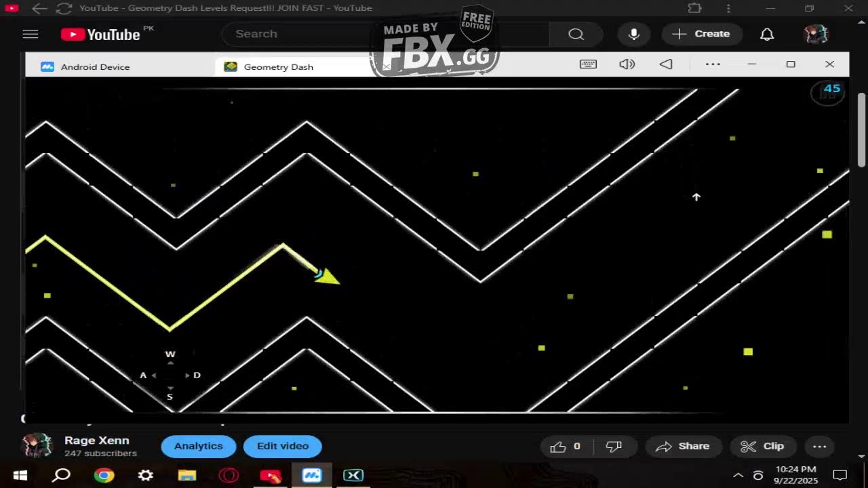Open the green X taskbar app icon

353,475
